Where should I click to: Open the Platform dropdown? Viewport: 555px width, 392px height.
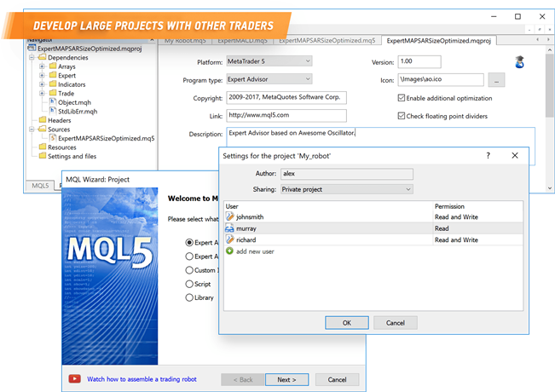pyautogui.click(x=269, y=61)
